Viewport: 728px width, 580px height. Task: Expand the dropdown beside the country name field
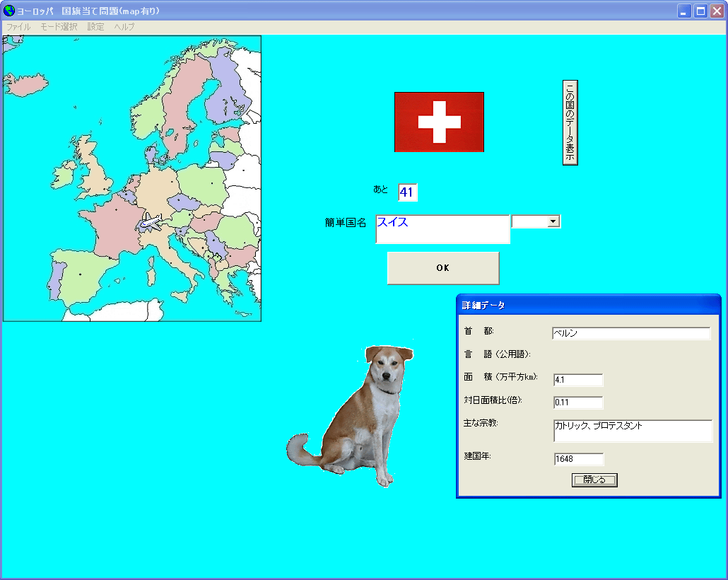point(553,221)
